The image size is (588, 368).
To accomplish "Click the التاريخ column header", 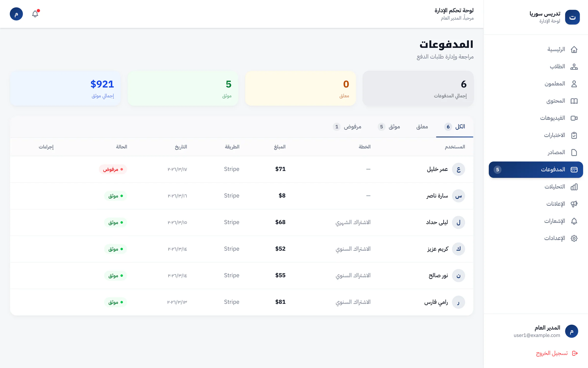I will point(181,147).
